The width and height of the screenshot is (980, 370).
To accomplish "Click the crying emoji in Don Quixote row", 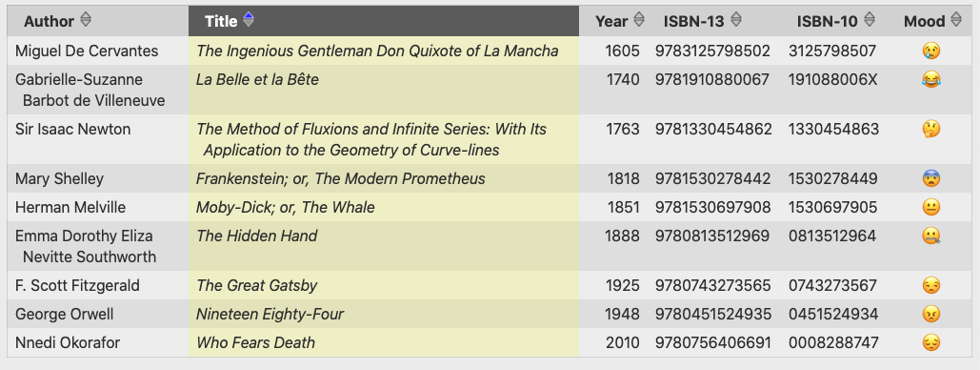I will pyautogui.click(x=931, y=51).
